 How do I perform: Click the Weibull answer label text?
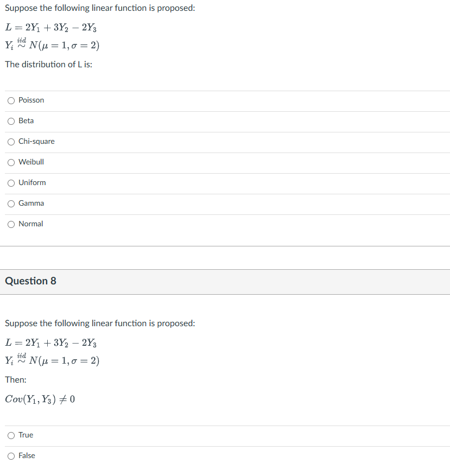(x=31, y=162)
